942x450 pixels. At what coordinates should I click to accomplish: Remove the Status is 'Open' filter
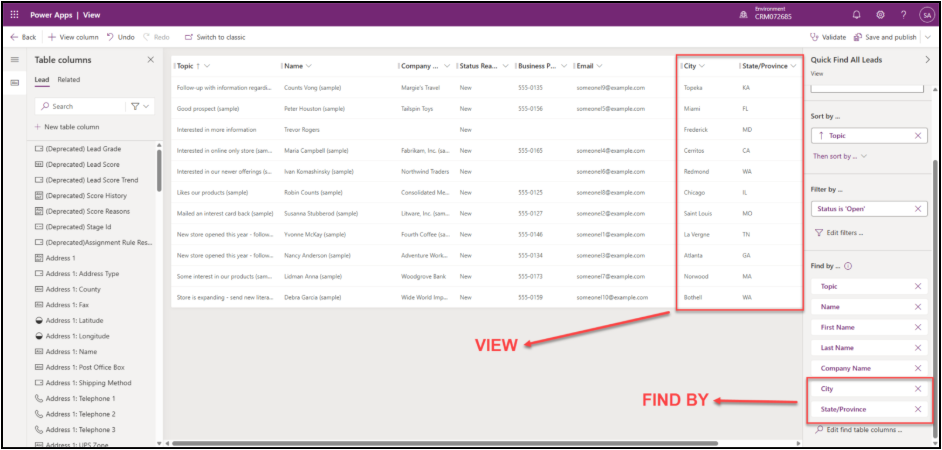pyautogui.click(x=918, y=208)
